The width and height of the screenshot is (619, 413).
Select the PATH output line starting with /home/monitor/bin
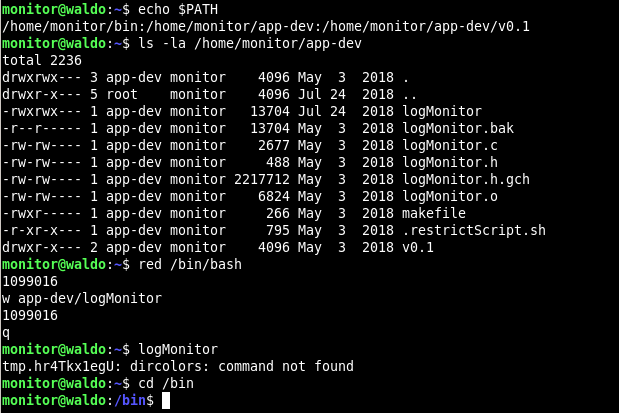point(266,26)
